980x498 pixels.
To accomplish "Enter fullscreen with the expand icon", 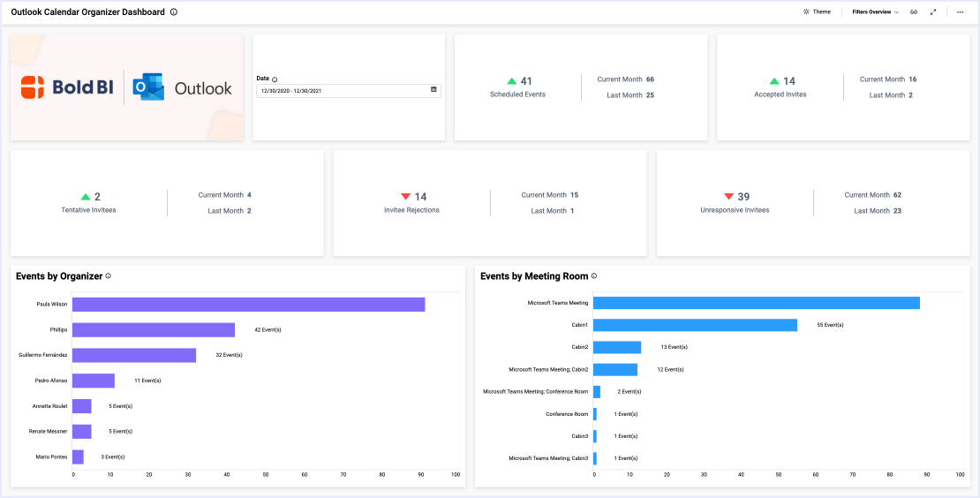I will [933, 12].
